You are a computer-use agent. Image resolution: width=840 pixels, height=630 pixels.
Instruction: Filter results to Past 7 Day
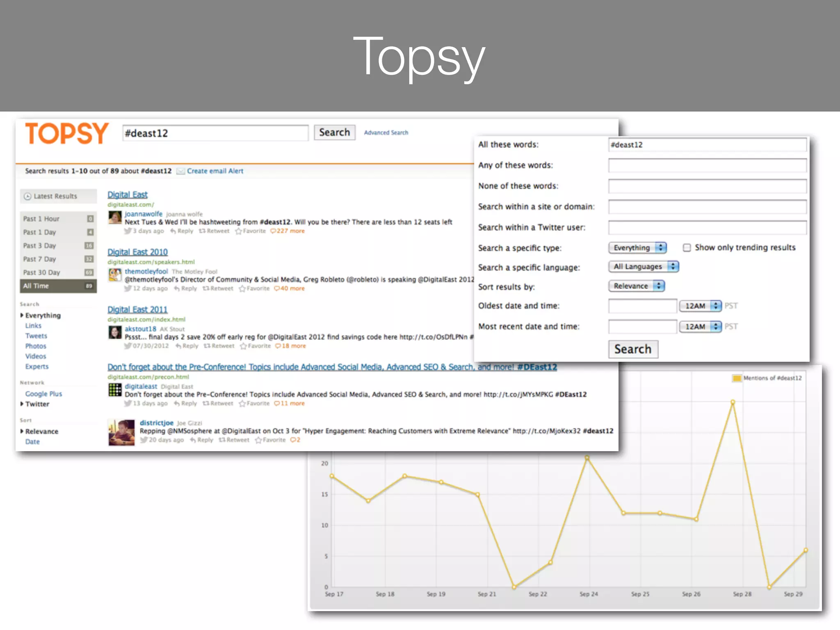(58, 259)
